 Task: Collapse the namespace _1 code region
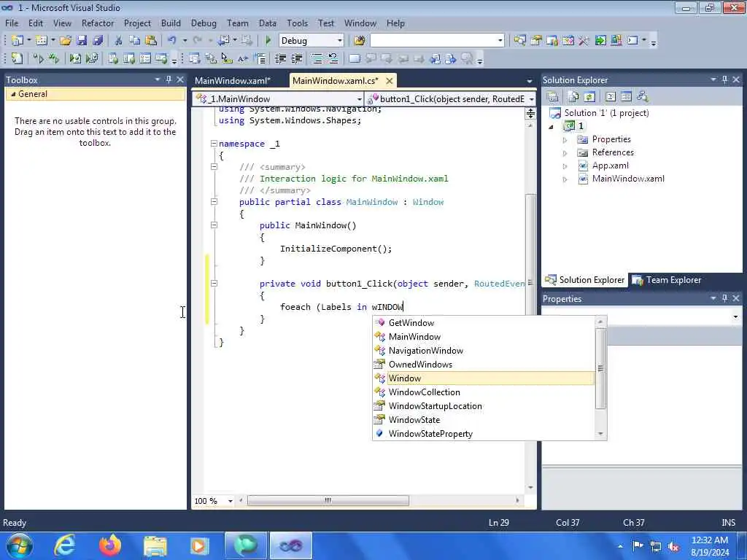pos(214,144)
